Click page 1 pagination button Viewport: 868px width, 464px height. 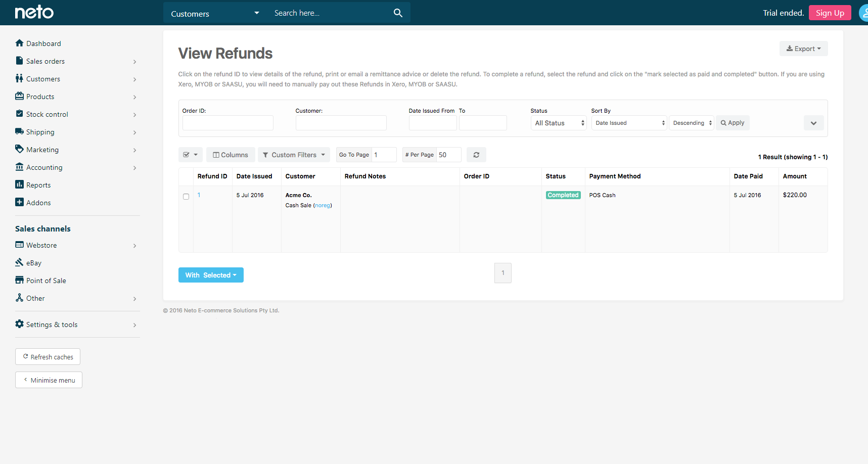503,273
